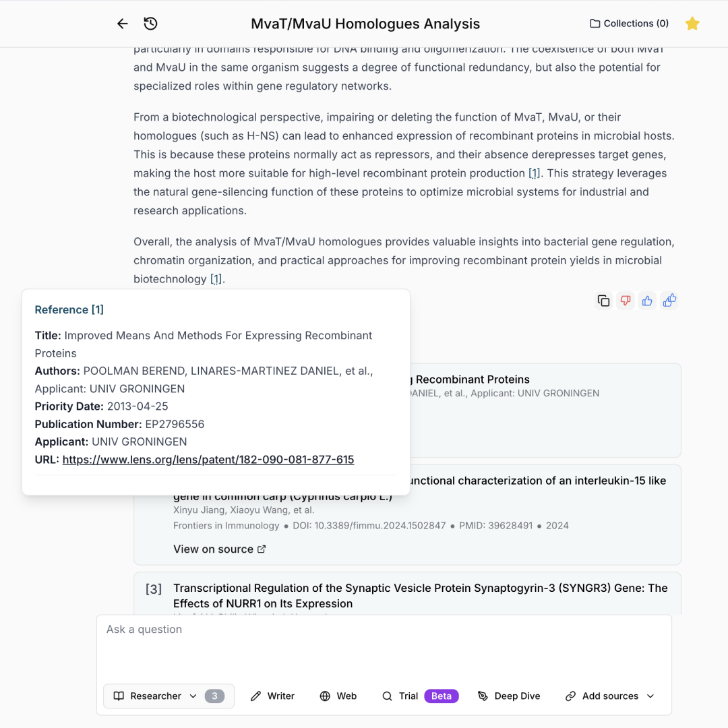Image resolution: width=728 pixels, height=728 pixels.
Task: Open the citation [1] after 'protein production'
Action: coord(535,173)
